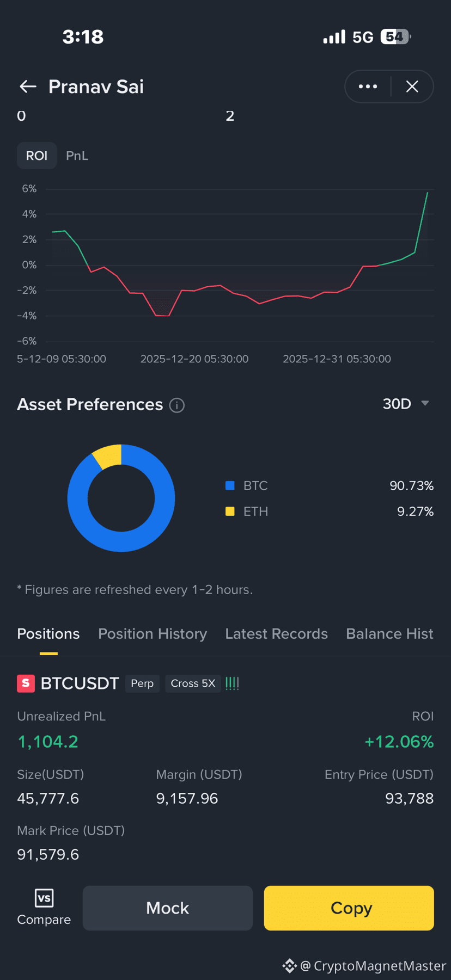Tap the red S short-position badge
The image size is (451, 980).
click(x=26, y=683)
